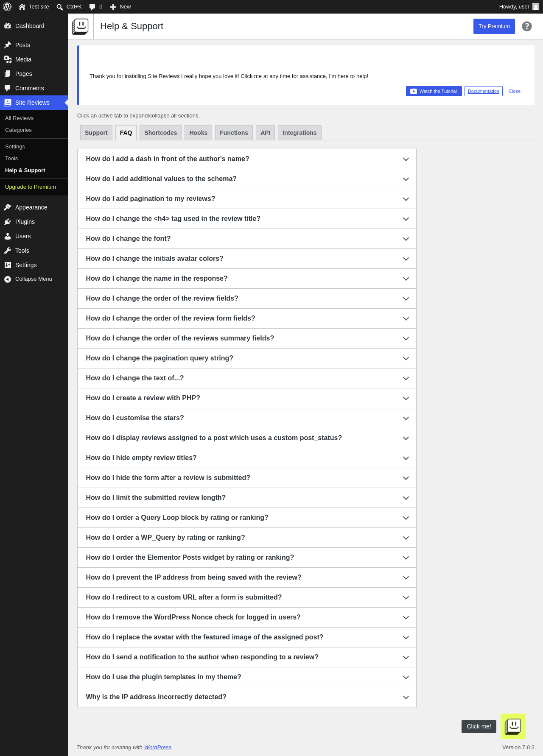Viewport: 543px width, 756px height.
Task: Click the Media icon in sidebar
Action: 8,59
